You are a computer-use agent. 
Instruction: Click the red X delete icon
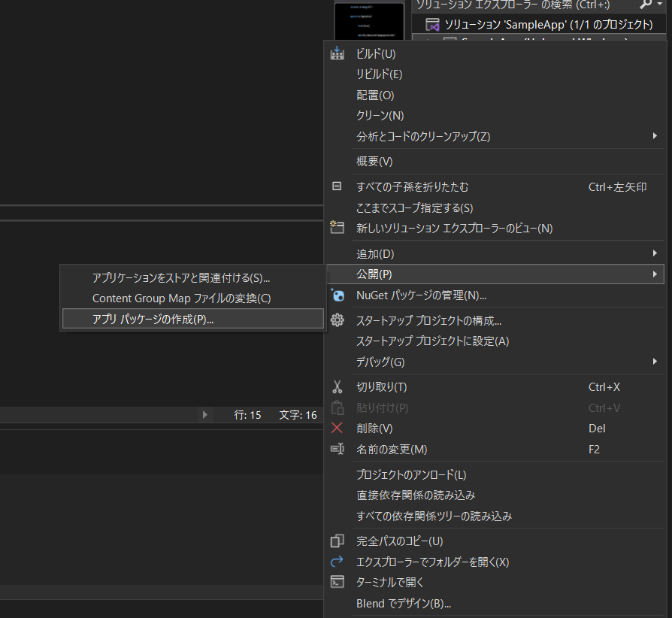337,428
